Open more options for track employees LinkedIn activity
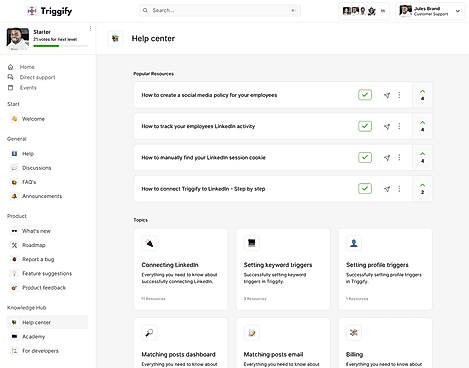This screenshot has width=469, height=368. pos(399,126)
